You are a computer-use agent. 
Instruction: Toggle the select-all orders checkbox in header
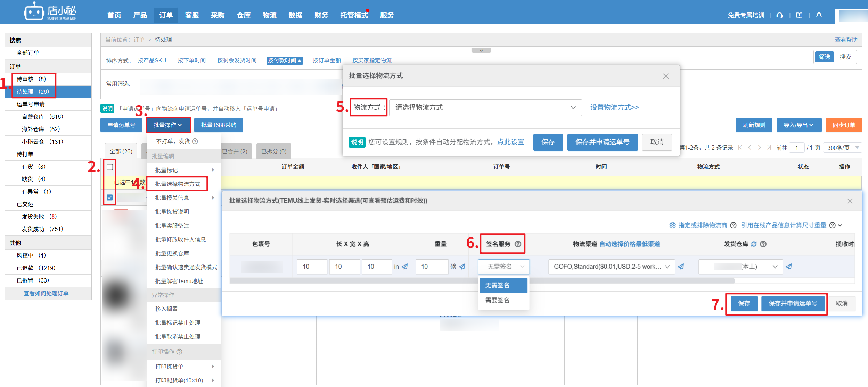110,167
